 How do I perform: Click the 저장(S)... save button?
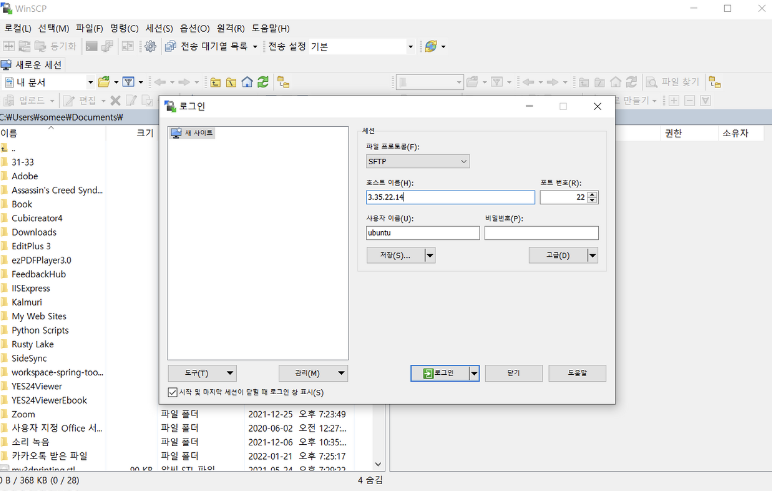click(x=395, y=255)
